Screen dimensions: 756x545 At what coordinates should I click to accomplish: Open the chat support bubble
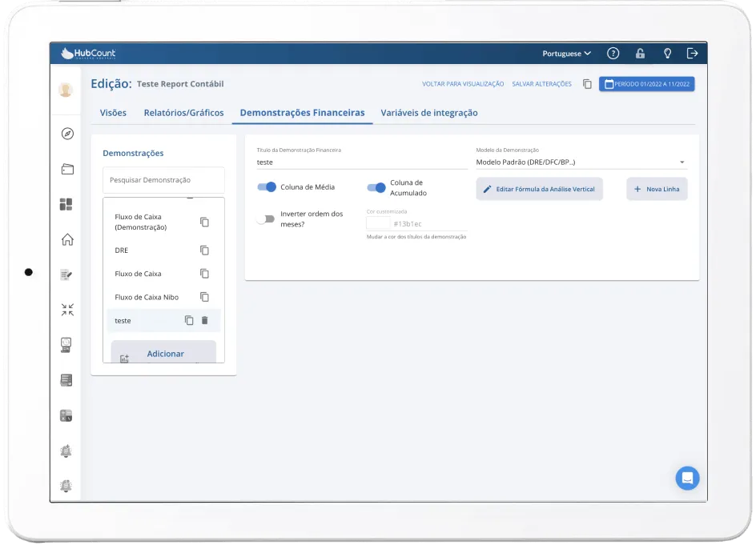coord(688,478)
